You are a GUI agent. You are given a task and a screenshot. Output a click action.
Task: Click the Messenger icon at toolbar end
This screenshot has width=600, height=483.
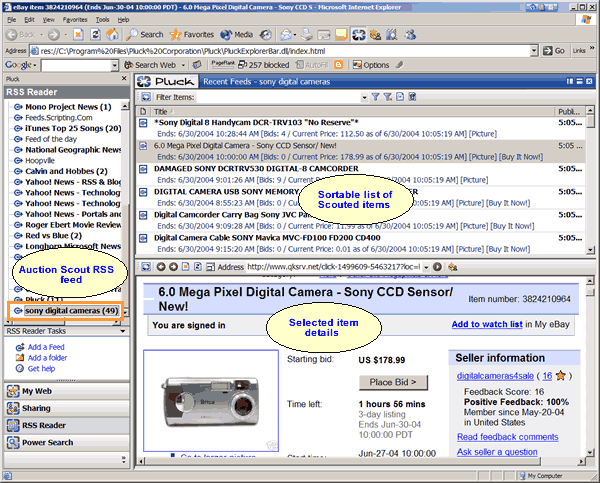[x=410, y=35]
